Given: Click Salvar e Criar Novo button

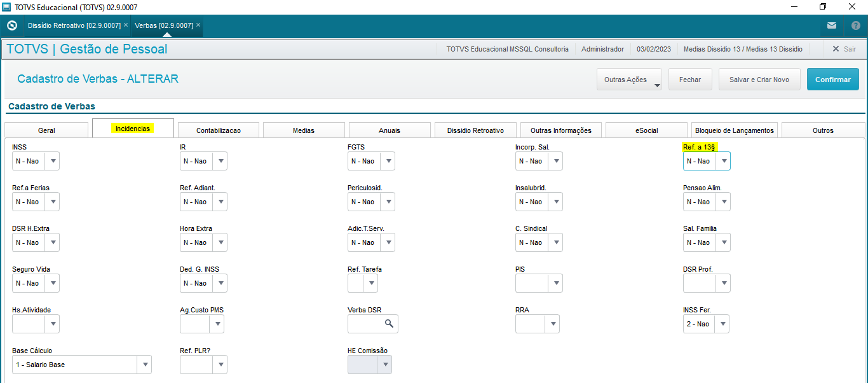Looking at the screenshot, I should tap(759, 80).
